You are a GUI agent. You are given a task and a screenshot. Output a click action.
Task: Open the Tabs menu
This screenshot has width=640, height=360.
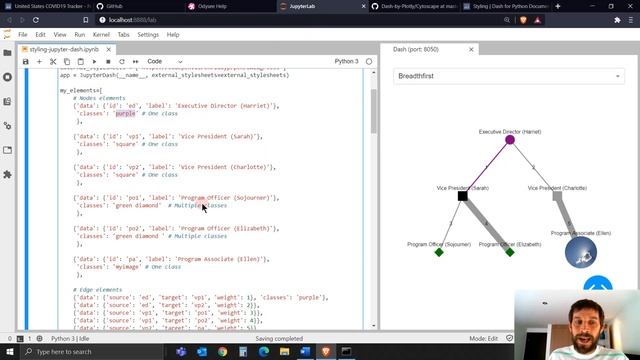click(x=123, y=35)
